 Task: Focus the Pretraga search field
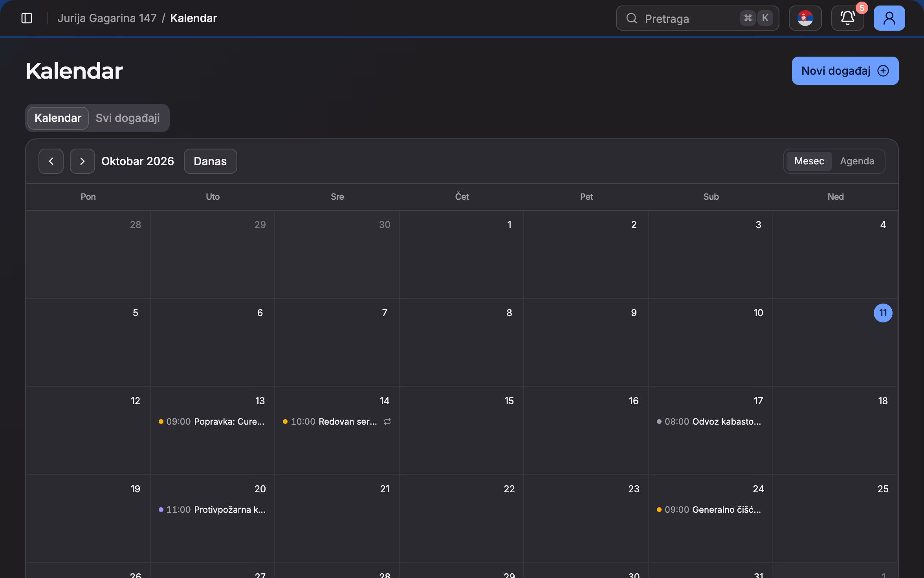click(697, 18)
